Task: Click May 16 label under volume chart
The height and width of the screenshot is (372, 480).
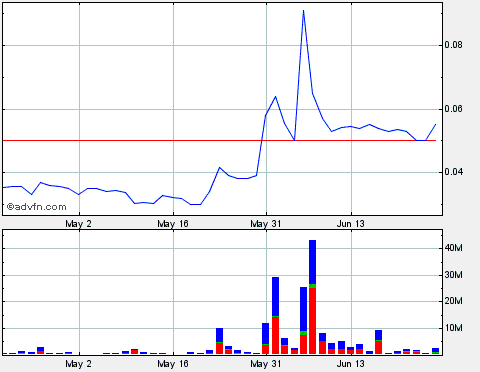Action: point(173,364)
